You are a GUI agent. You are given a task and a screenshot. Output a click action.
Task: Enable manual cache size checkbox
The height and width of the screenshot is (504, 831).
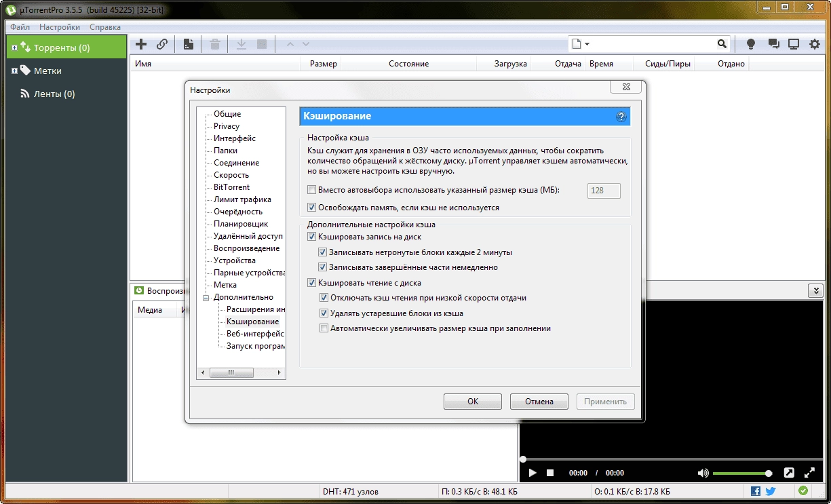(312, 191)
